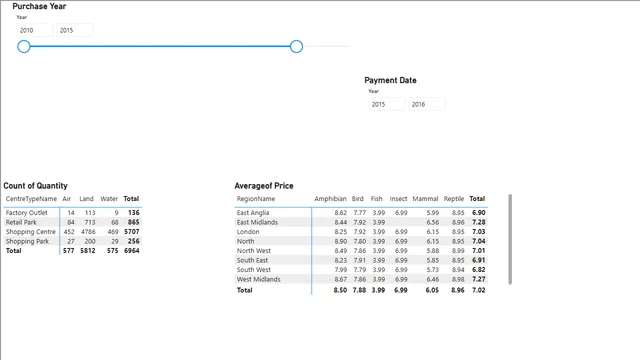Click the 7.28 total for East Midlands
Image resolution: width=640 pixels, height=360 pixels.
[479, 222]
